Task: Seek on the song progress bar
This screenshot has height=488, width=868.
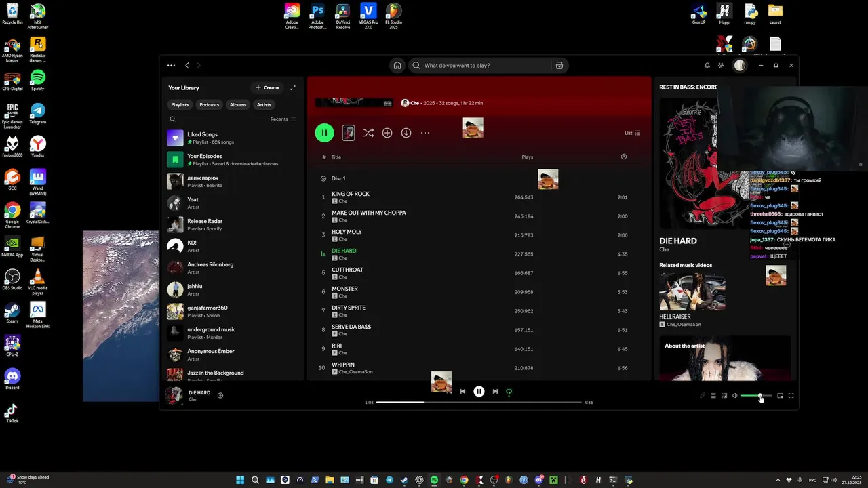Action: click(479, 402)
